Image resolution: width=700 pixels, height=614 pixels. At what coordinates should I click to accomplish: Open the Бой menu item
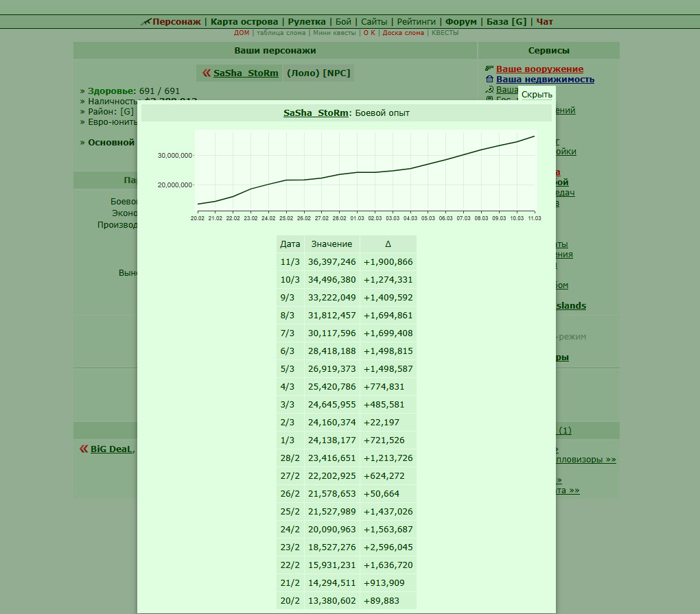click(343, 22)
